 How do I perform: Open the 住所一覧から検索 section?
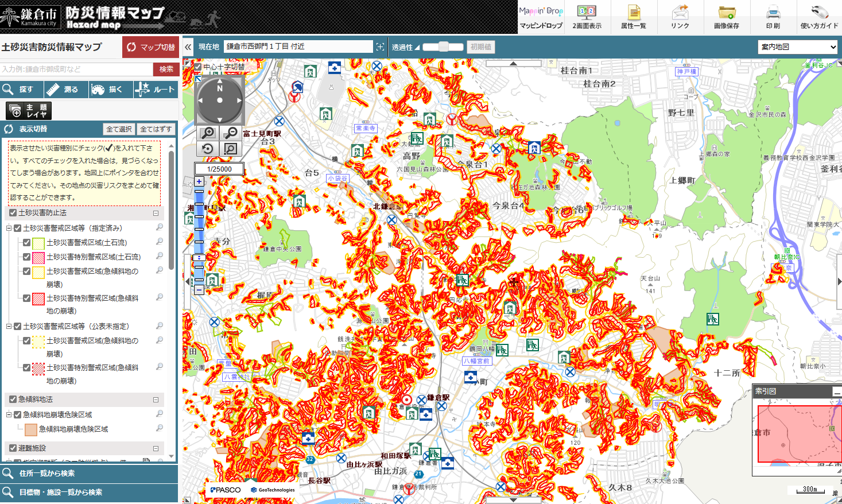pos(89,474)
